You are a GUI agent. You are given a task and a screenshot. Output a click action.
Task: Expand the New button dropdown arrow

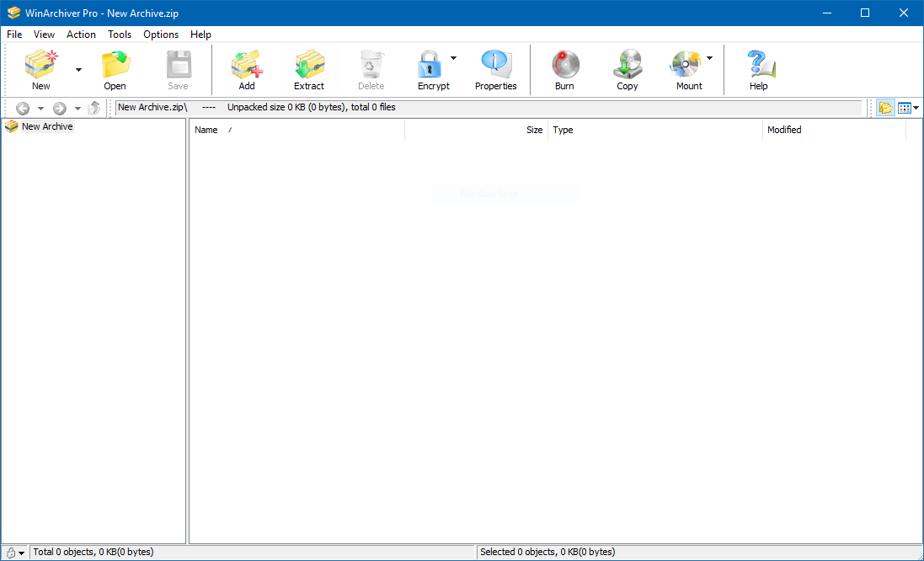click(x=78, y=70)
